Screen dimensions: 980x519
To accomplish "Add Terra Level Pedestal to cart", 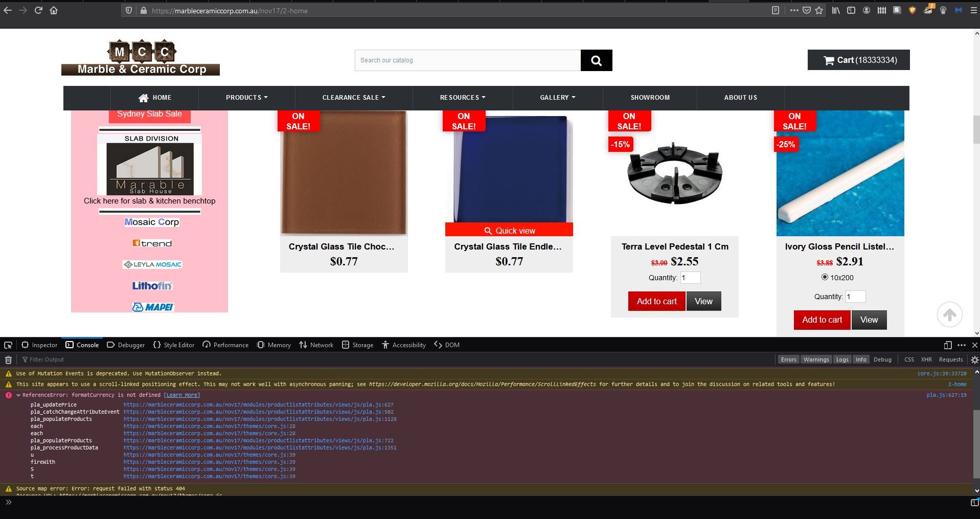I will [657, 301].
